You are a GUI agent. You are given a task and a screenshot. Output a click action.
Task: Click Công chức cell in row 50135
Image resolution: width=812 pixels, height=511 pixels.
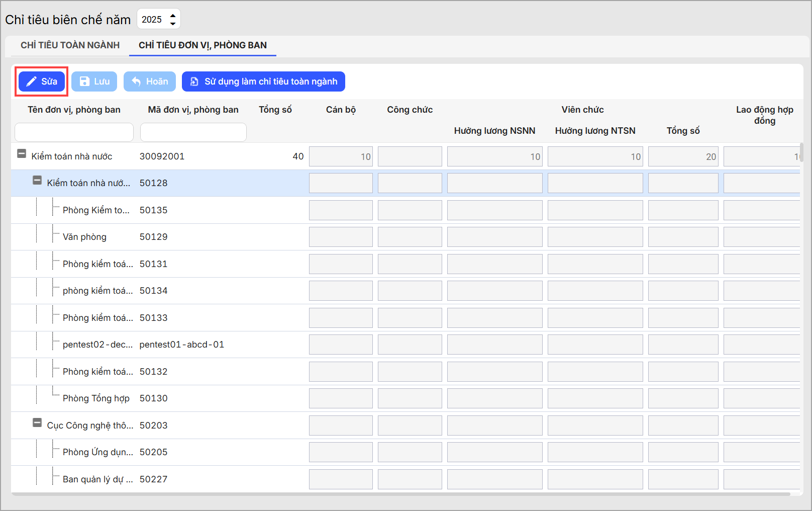point(410,210)
